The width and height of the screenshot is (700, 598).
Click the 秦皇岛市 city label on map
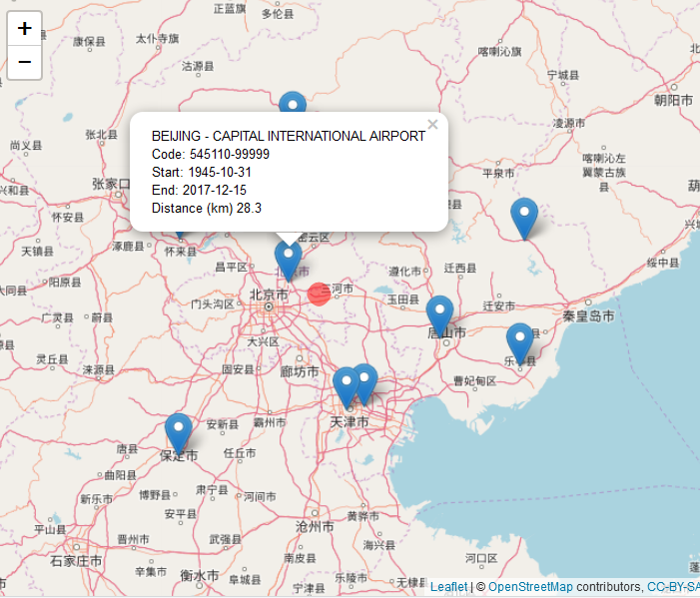[588, 315]
